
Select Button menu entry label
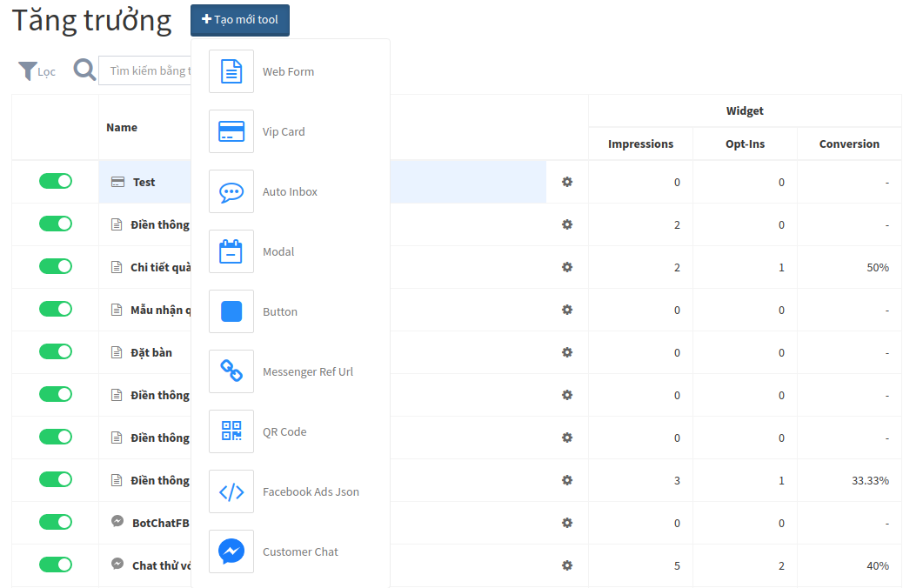[280, 311]
